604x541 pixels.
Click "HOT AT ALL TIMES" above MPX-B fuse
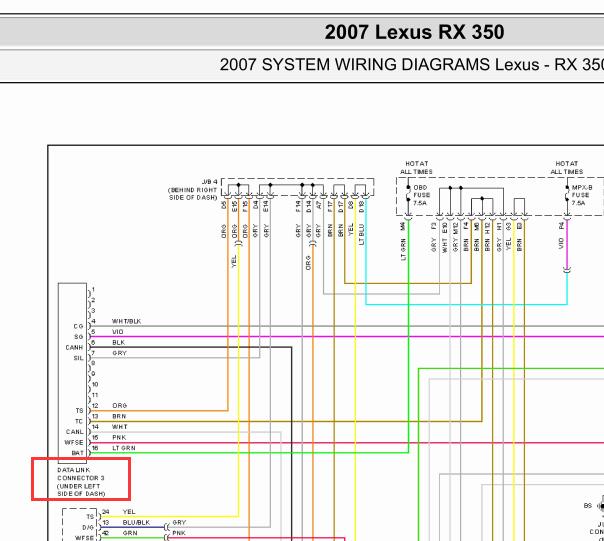pos(567,168)
